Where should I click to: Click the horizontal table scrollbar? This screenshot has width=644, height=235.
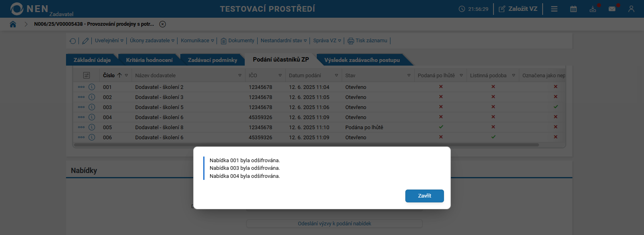click(306, 145)
